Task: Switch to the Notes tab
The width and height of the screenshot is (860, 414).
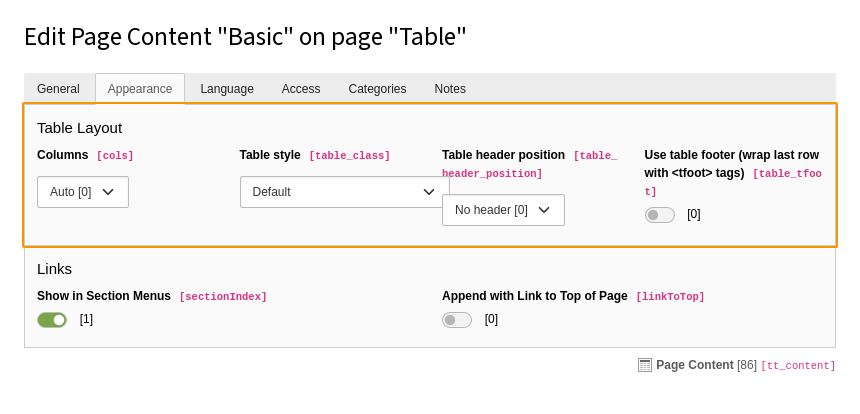Action: point(450,89)
